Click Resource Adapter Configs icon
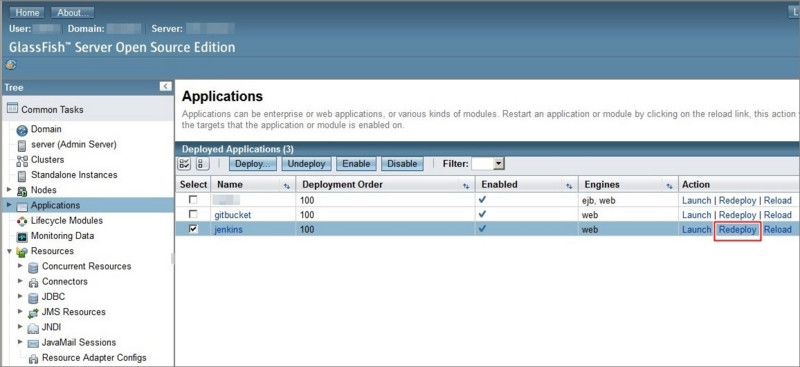 [33, 359]
